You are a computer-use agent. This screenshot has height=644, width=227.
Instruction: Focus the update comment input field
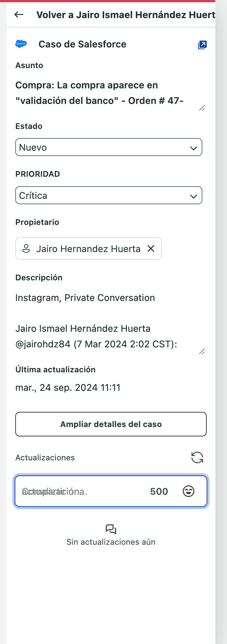tap(82, 491)
